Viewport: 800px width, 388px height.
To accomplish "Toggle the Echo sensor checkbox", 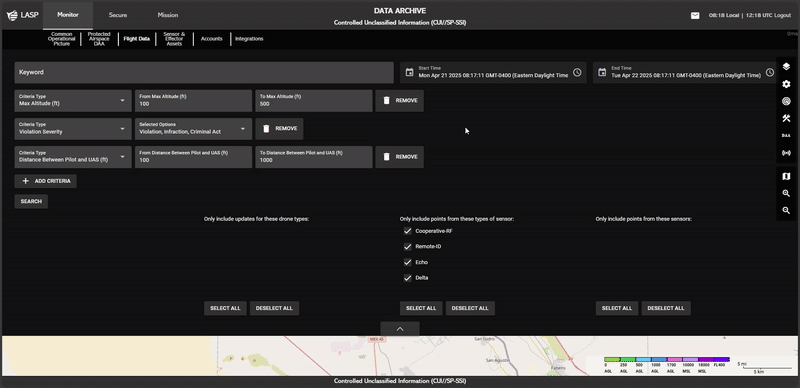I will (x=407, y=262).
